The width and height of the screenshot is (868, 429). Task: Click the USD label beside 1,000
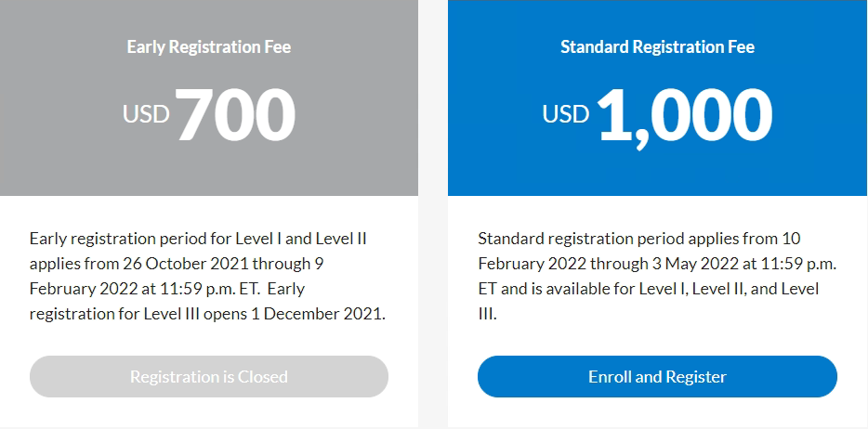click(566, 114)
